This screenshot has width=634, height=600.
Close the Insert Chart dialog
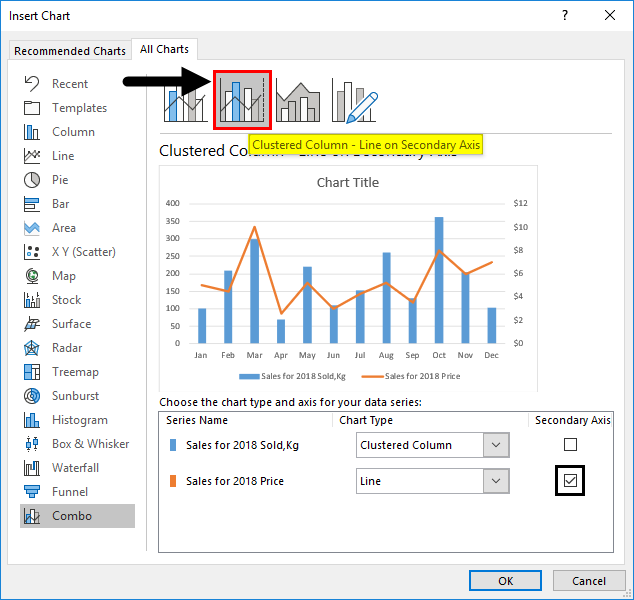[x=610, y=15]
